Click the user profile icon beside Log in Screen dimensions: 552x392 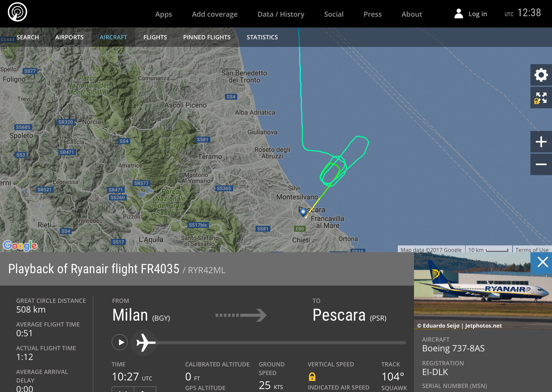[458, 14]
